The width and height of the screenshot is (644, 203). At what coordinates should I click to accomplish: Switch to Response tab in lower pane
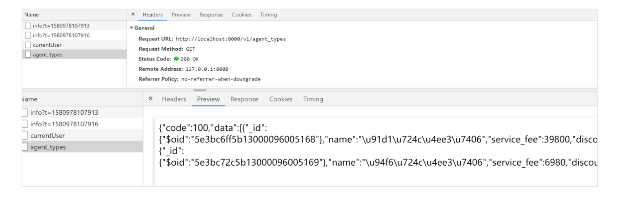(x=244, y=99)
